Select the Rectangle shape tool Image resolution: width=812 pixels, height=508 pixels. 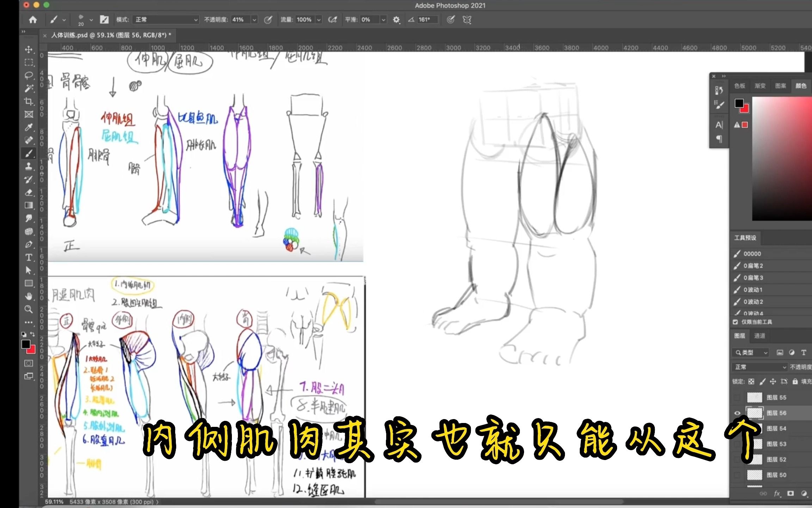coord(29,283)
